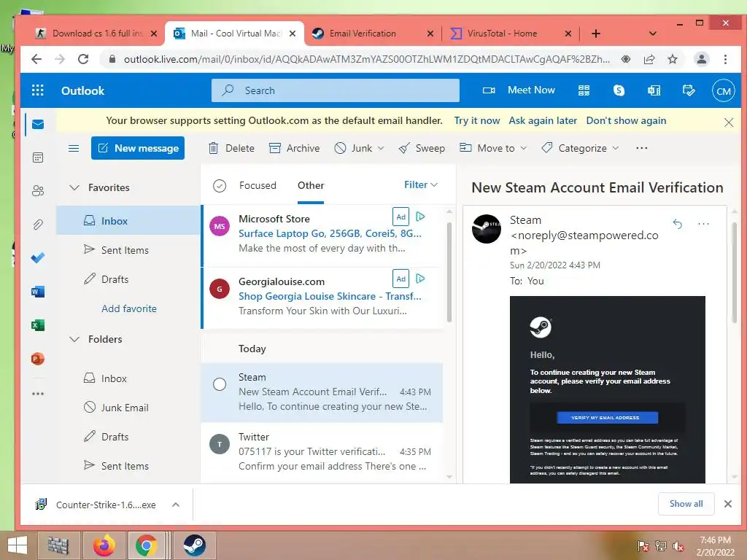Click the AdChoices icon on Microsoft Store ad

pos(420,217)
